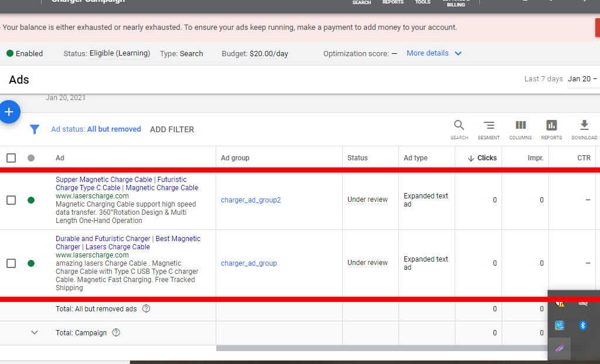
Task: Click the green Enabled campaign status
Action: click(x=25, y=53)
